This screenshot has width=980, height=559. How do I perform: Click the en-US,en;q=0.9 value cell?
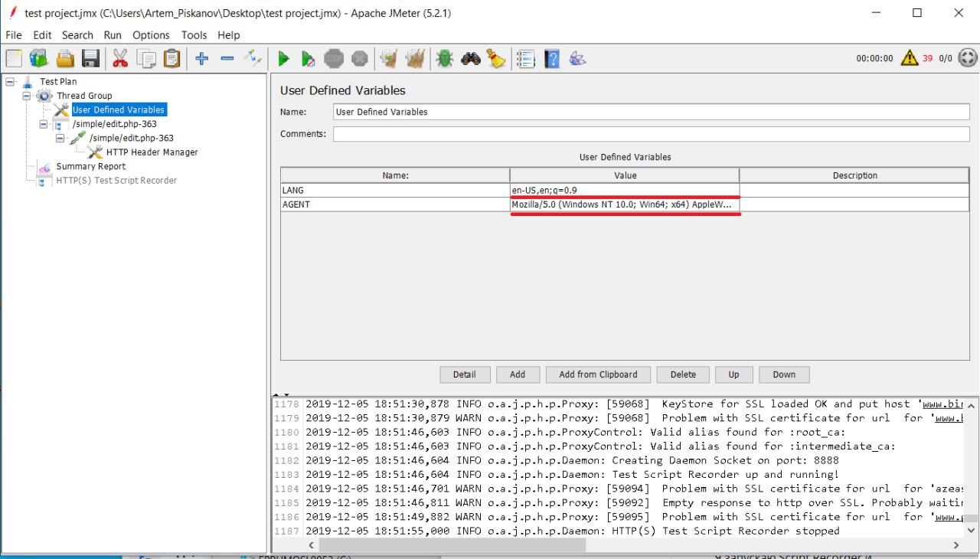(x=625, y=190)
